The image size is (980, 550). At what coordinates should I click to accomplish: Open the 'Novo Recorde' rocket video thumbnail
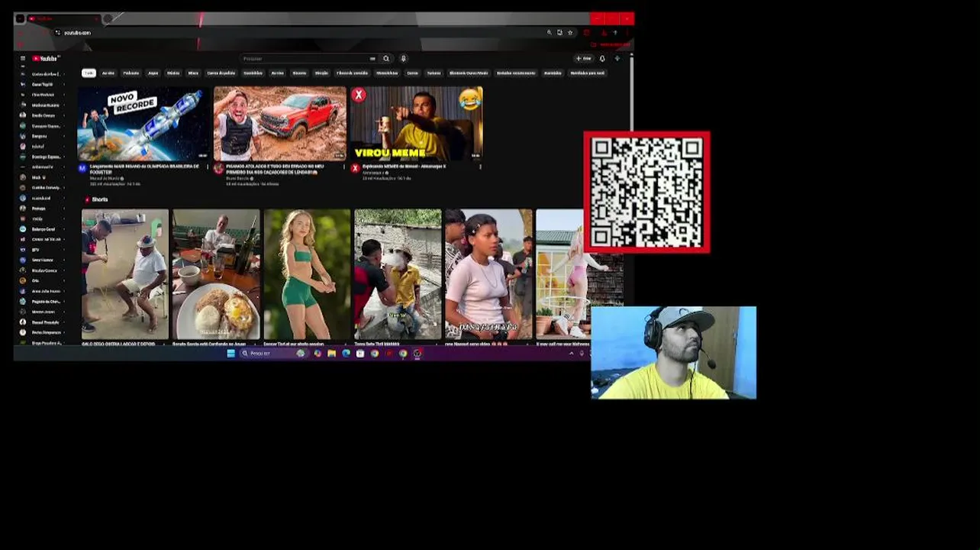click(143, 123)
